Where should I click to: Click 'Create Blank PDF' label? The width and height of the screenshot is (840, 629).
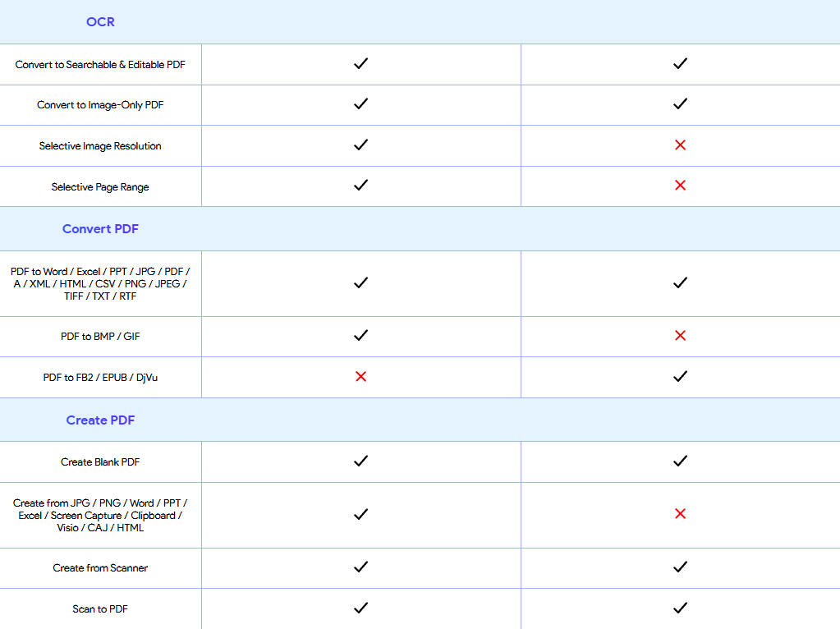point(100,461)
